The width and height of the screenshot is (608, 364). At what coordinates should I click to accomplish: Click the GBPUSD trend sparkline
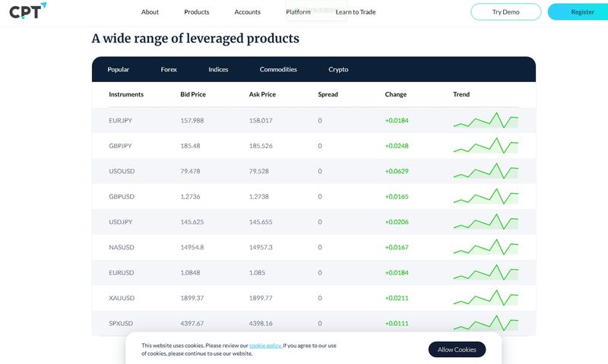coord(486,196)
